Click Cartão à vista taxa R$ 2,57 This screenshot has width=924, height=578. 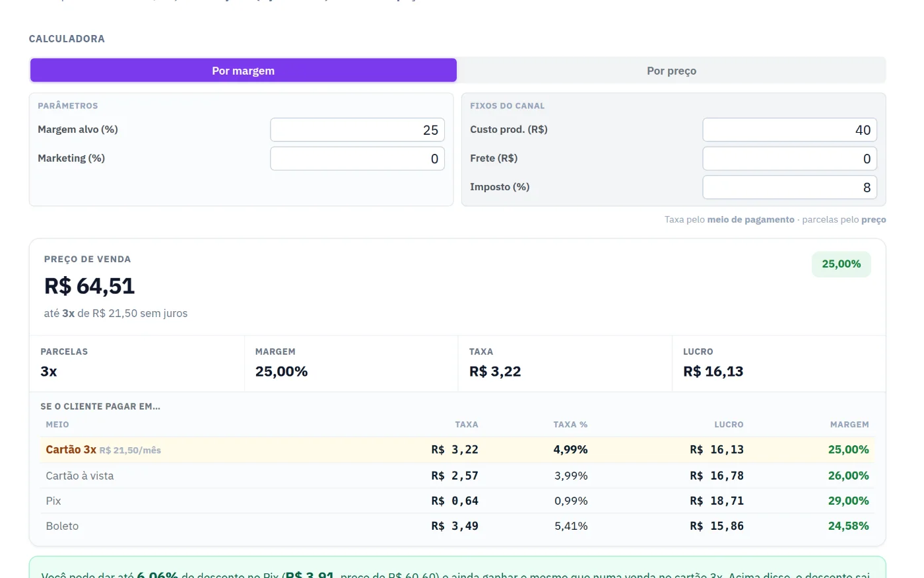point(455,476)
